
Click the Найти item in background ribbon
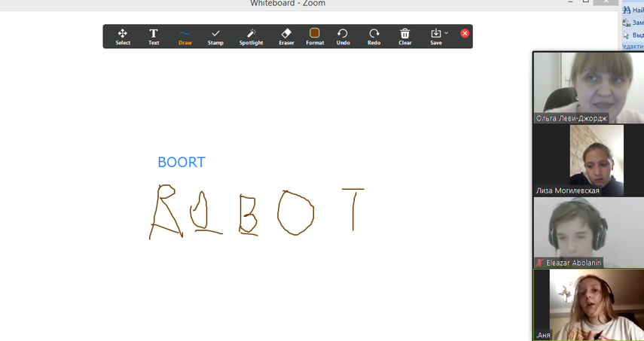[633, 10]
